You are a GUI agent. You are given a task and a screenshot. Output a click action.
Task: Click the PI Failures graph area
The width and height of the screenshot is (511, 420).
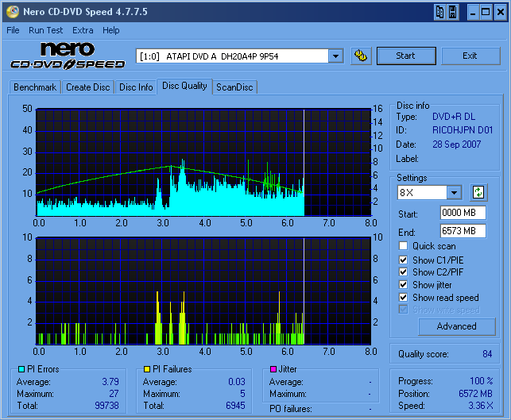coord(203,291)
